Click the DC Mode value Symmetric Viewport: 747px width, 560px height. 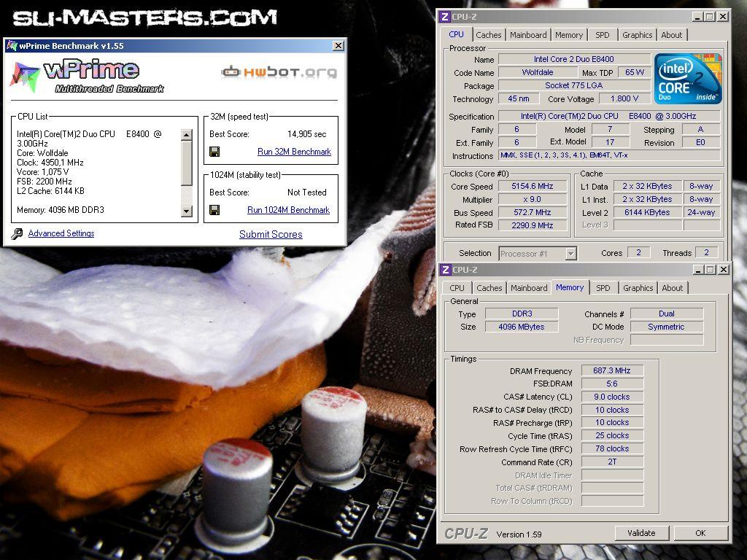(667, 327)
